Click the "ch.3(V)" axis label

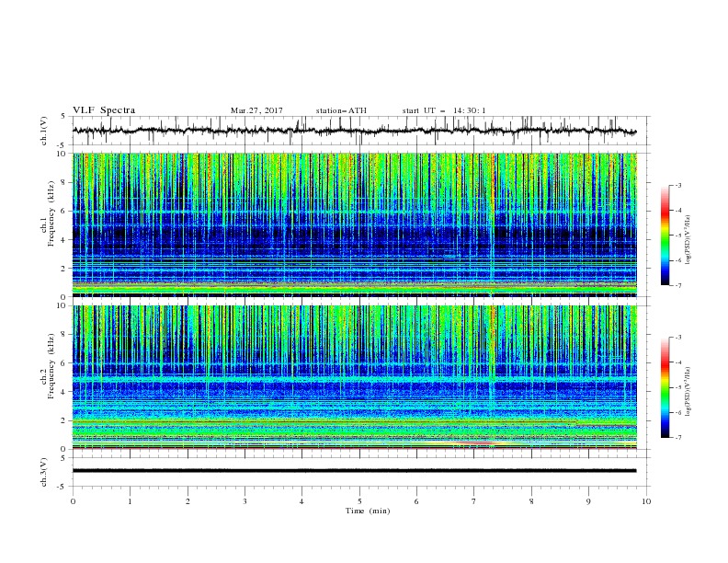(x=44, y=472)
